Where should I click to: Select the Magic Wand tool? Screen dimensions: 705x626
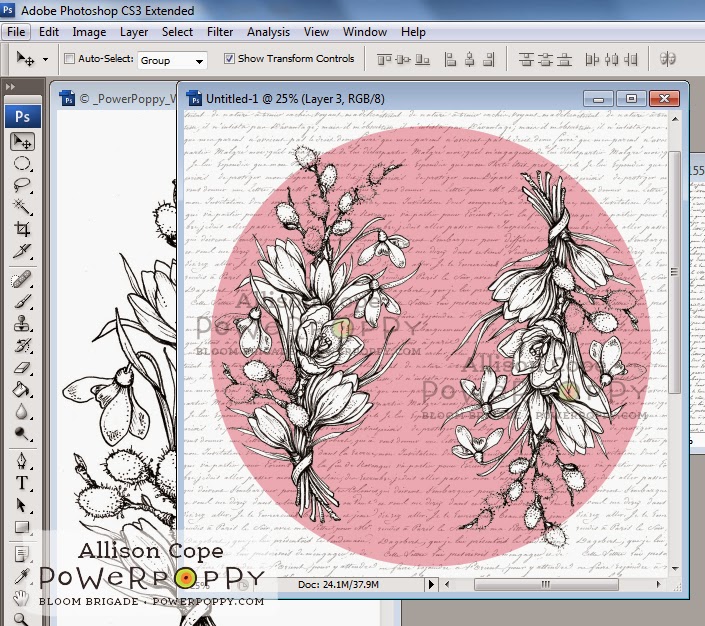(x=22, y=207)
